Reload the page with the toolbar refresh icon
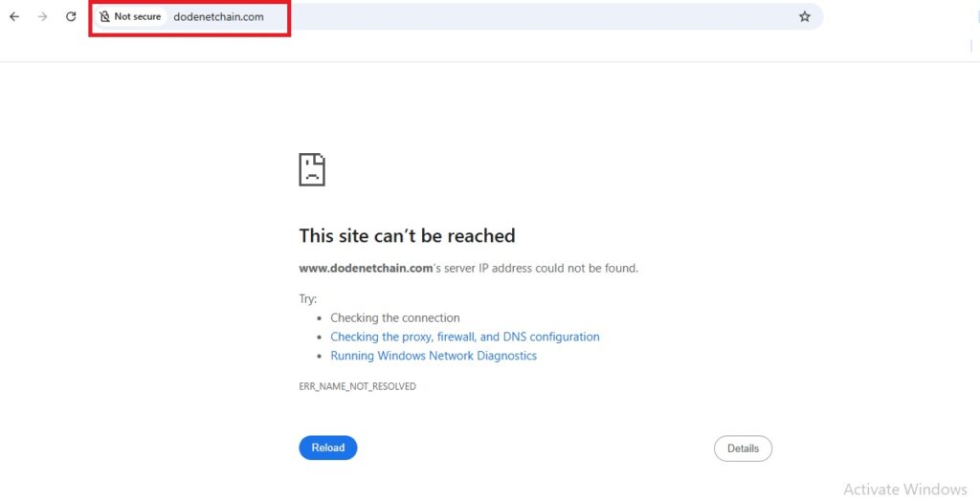The height and width of the screenshot is (501, 980). coord(71,17)
